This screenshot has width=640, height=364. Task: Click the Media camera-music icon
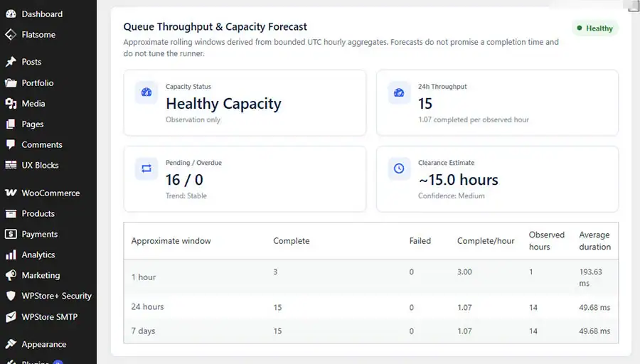click(11, 104)
